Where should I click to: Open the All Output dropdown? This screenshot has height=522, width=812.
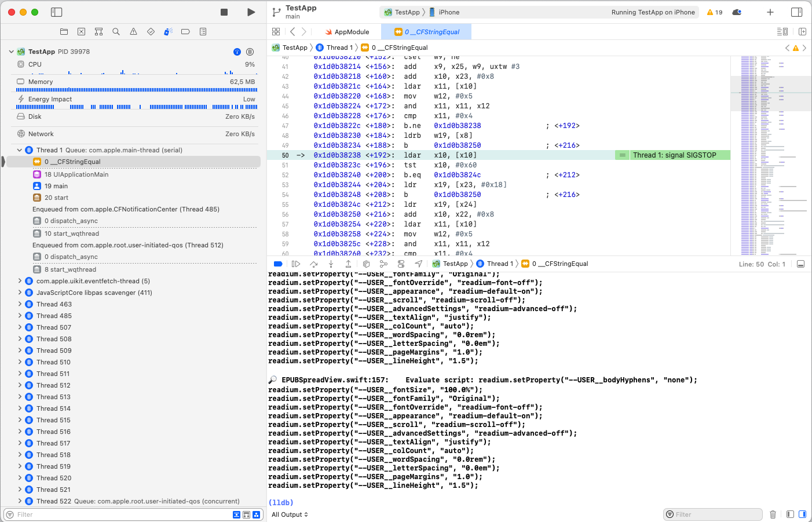(x=290, y=514)
